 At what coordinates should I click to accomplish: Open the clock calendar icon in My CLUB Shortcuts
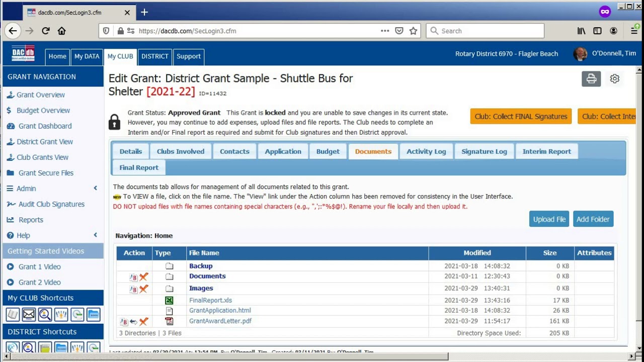(x=77, y=315)
